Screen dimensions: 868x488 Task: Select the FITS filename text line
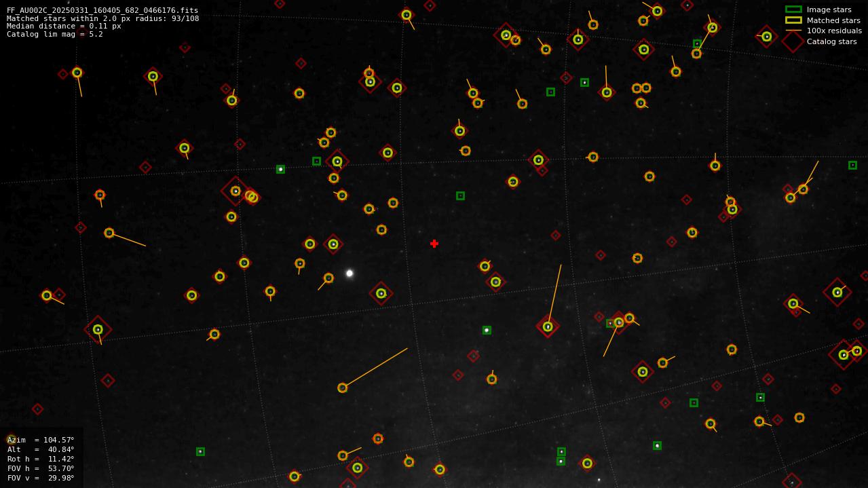point(102,11)
